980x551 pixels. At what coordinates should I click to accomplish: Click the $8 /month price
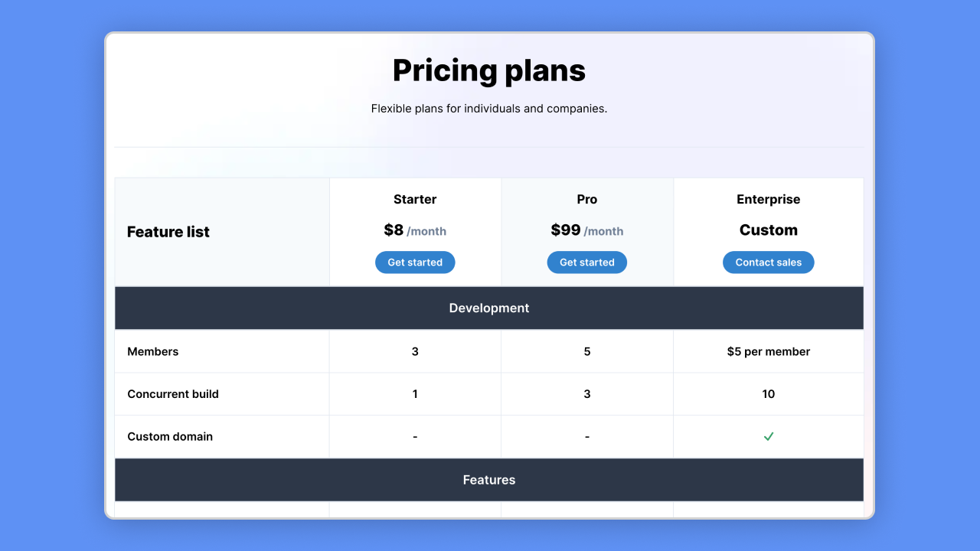coord(415,230)
